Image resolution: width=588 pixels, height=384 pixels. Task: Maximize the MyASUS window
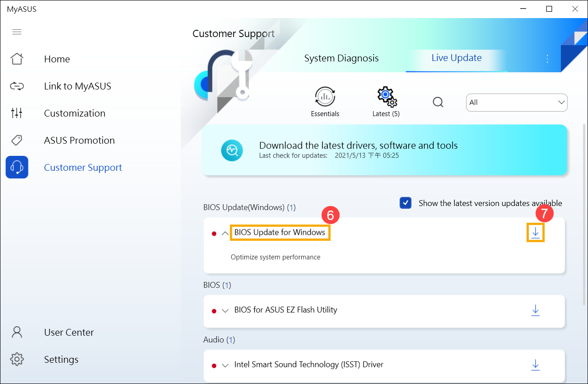click(549, 9)
